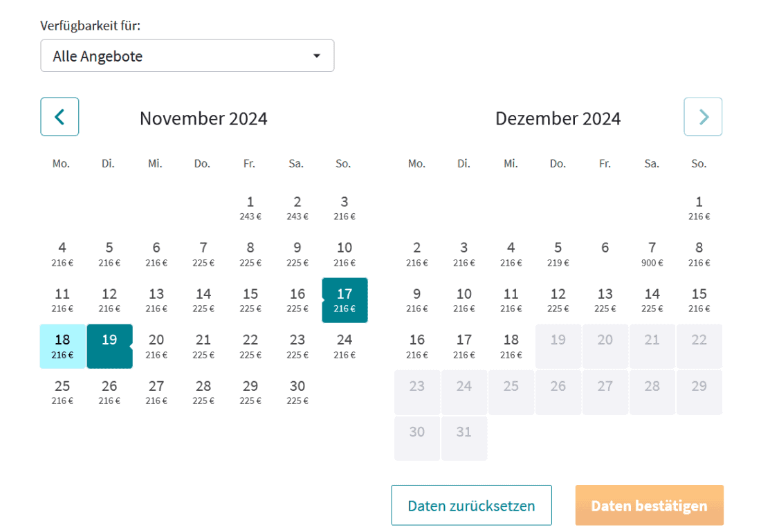
Task: Click the dropdown caret beside Alle Angebote
Action: (x=317, y=56)
